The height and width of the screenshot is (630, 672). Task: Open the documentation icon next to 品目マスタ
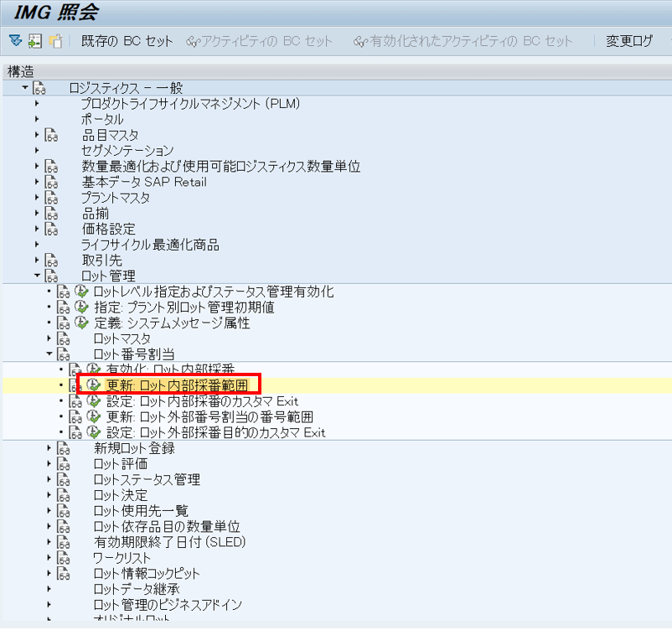(52, 135)
